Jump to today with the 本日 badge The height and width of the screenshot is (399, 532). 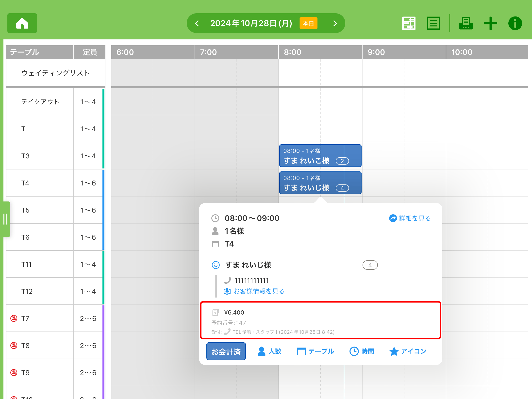coord(308,23)
